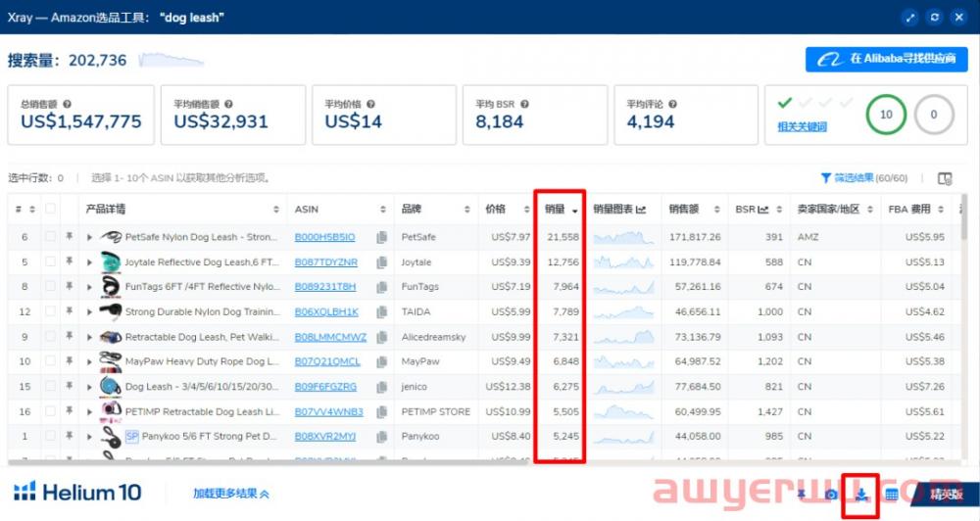Toggle the select-all checkbox in table header
The image size is (980, 521).
click(50, 209)
